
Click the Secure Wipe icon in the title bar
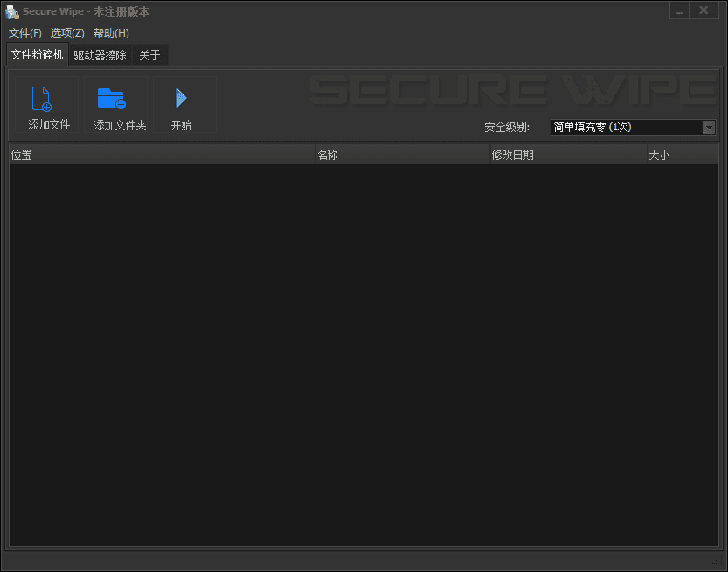point(11,11)
